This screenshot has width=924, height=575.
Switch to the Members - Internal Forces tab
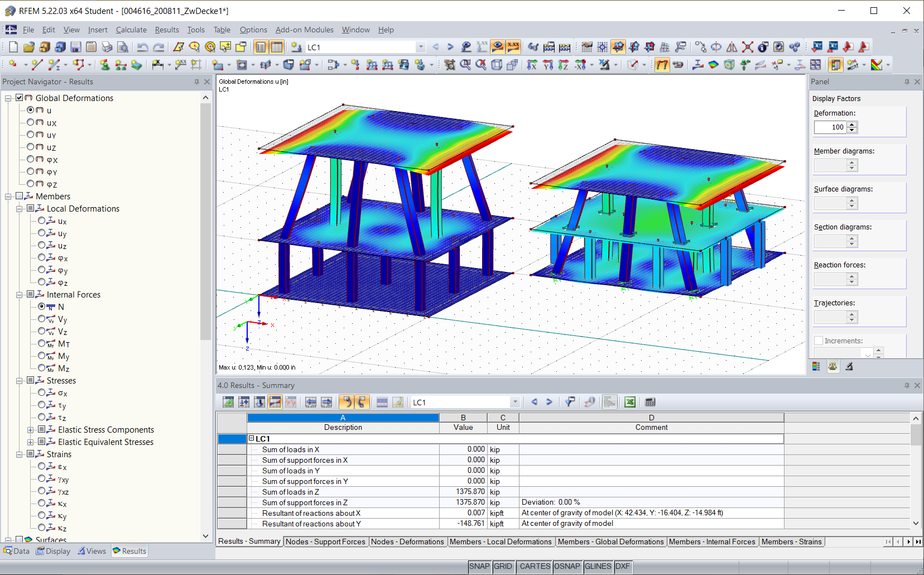pyautogui.click(x=713, y=541)
